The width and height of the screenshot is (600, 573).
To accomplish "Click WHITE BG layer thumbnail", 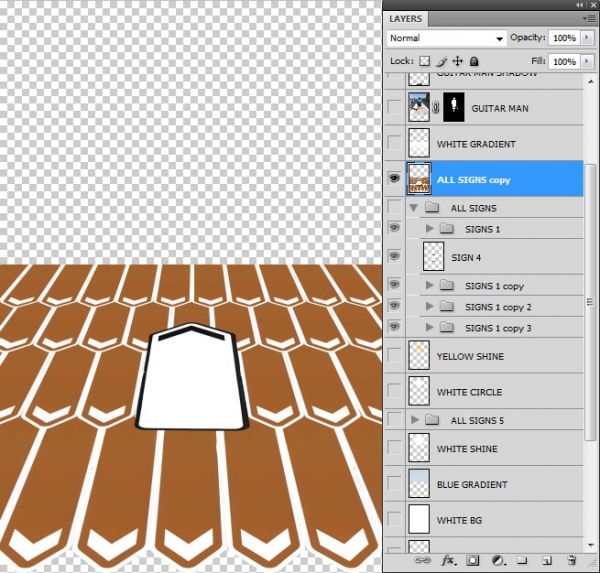I will click(x=419, y=519).
